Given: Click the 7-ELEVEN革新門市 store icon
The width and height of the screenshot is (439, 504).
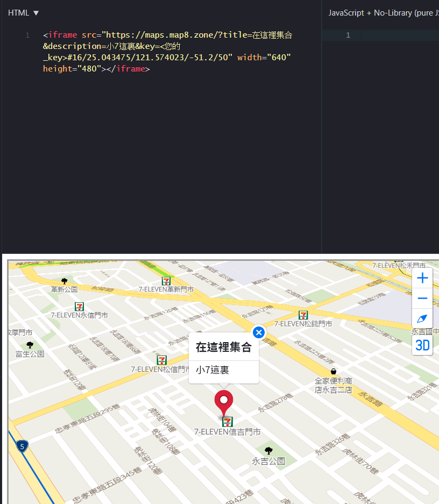Looking at the screenshot, I should [x=166, y=281].
